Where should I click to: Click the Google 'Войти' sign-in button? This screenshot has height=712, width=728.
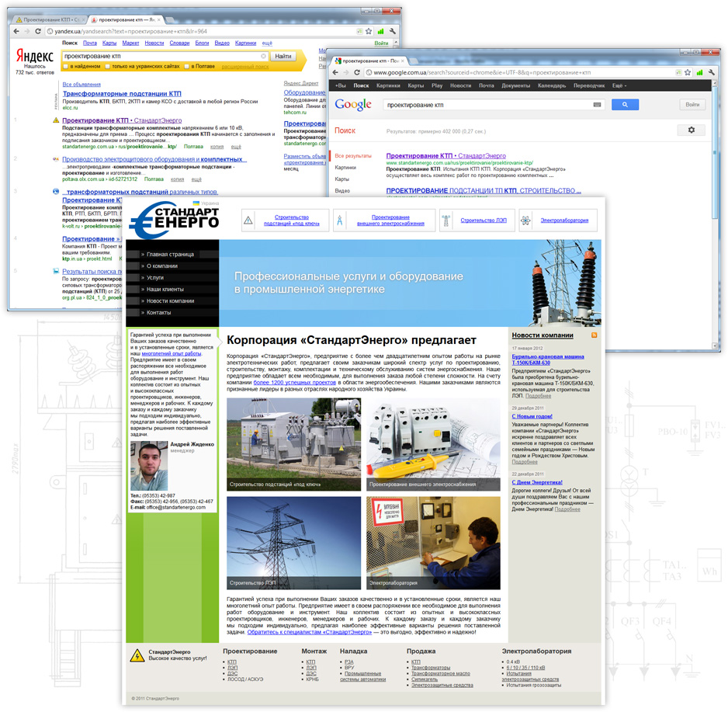tap(692, 105)
